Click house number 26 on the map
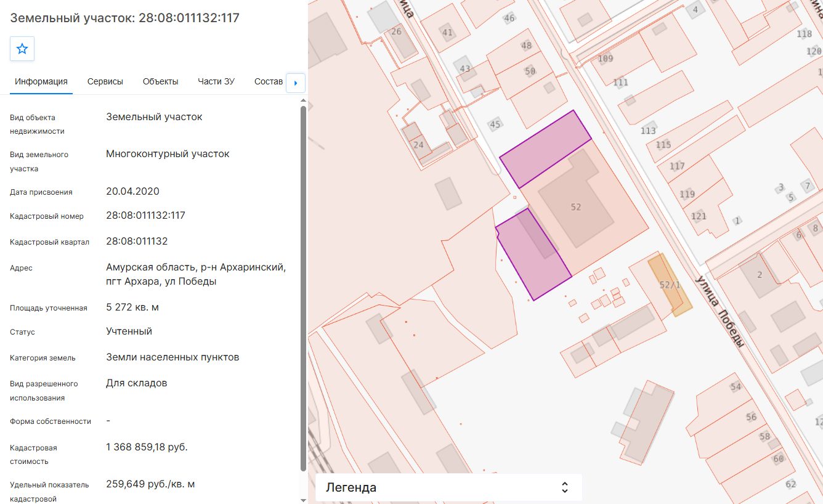This screenshot has height=504, width=823. (396, 31)
